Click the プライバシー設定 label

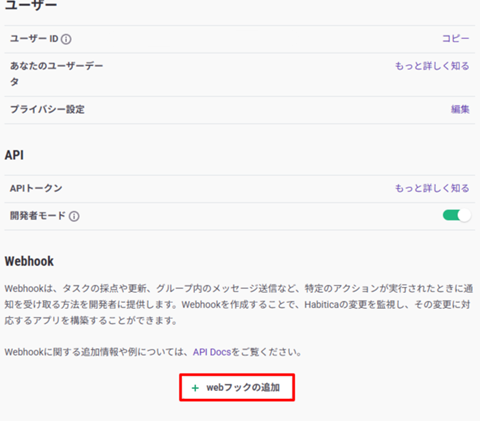[47, 109]
